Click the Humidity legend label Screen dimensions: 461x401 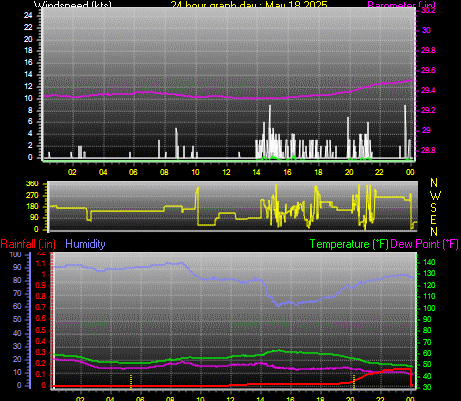[85, 244]
